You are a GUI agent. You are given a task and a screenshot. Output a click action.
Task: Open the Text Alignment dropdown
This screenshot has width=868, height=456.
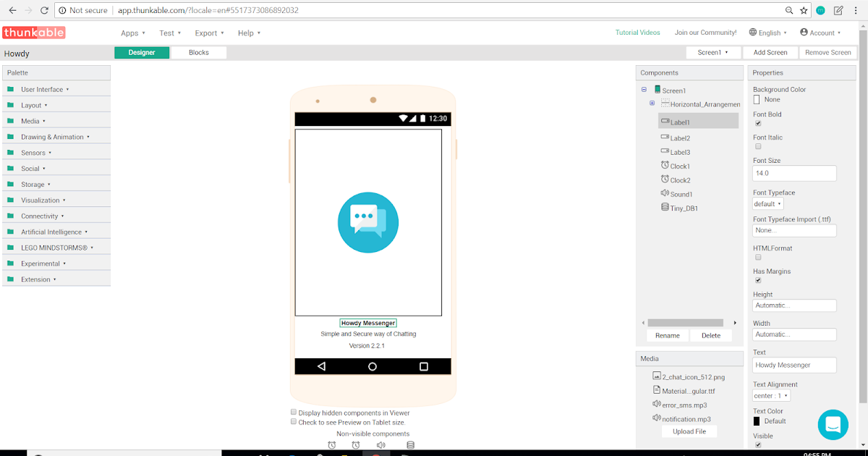pos(773,396)
